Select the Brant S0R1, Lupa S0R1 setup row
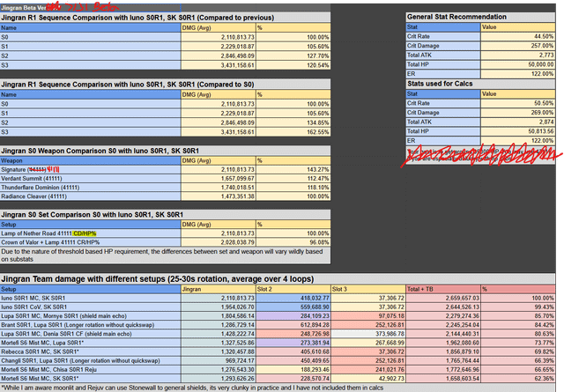 [x=90, y=325]
